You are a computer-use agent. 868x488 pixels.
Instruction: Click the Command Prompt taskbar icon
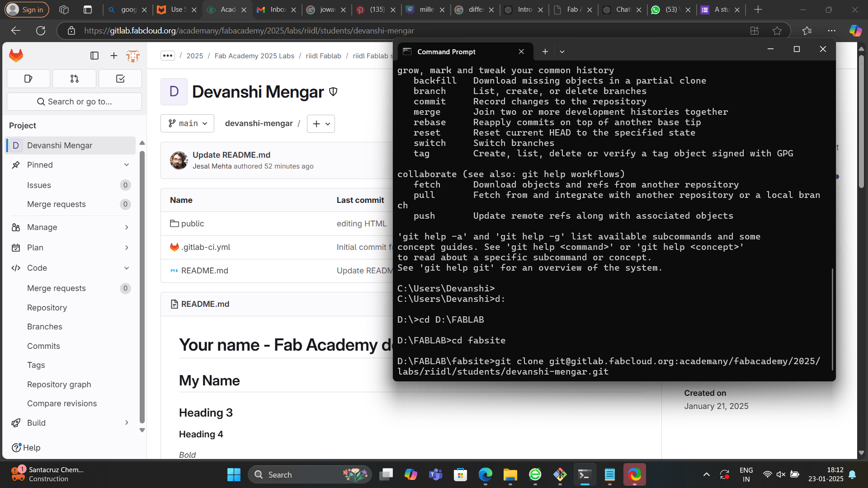(584, 475)
